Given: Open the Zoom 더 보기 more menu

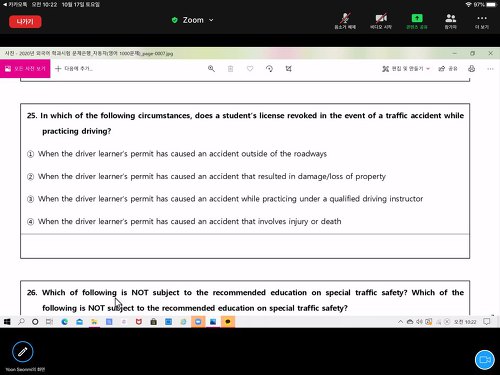Looking at the screenshot, I should click(x=482, y=21).
